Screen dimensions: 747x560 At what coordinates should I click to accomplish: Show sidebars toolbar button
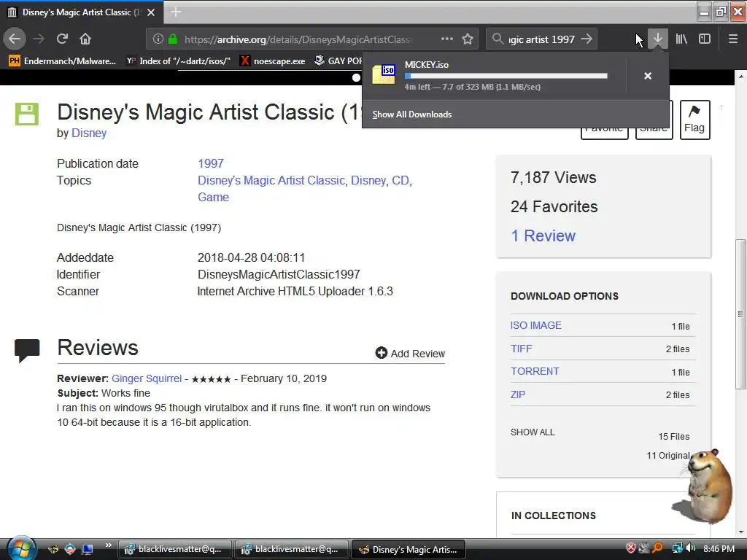[x=705, y=39]
